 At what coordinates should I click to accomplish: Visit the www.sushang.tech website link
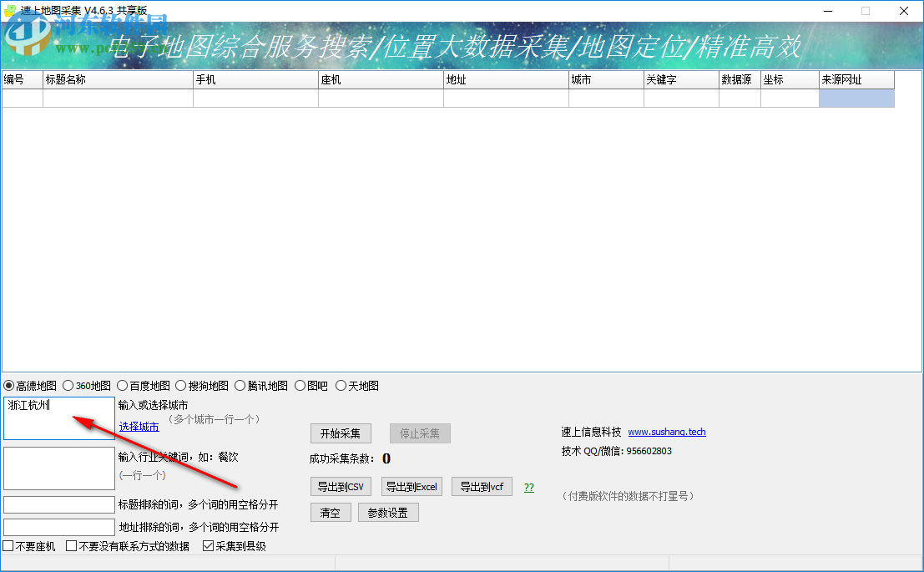667,432
